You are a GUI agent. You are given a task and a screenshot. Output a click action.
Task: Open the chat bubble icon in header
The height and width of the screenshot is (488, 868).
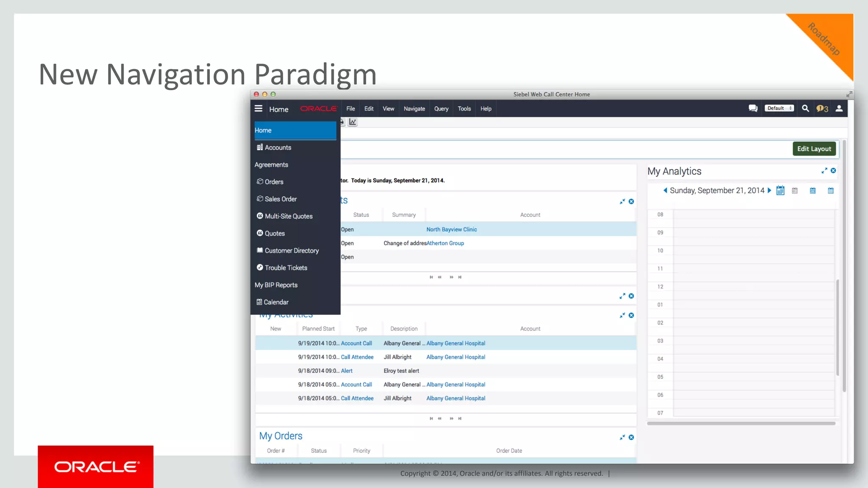coord(753,108)
